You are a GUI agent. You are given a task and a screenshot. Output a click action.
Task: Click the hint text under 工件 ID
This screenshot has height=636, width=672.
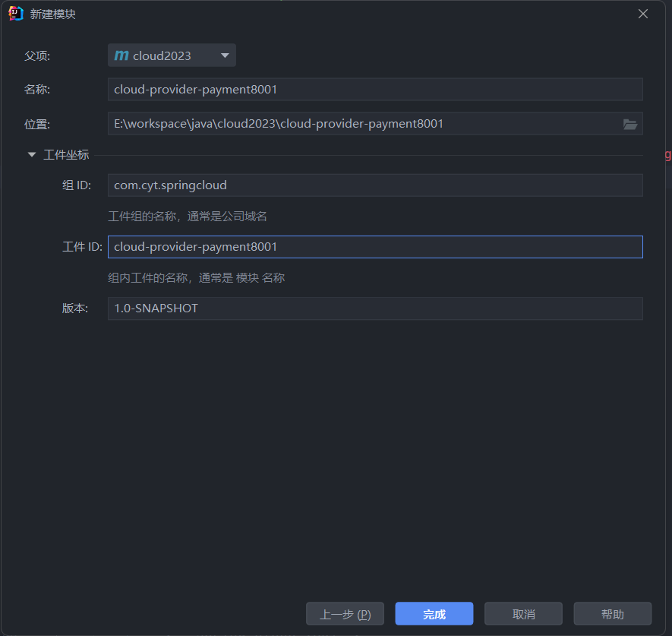click(x=196, y=278)
